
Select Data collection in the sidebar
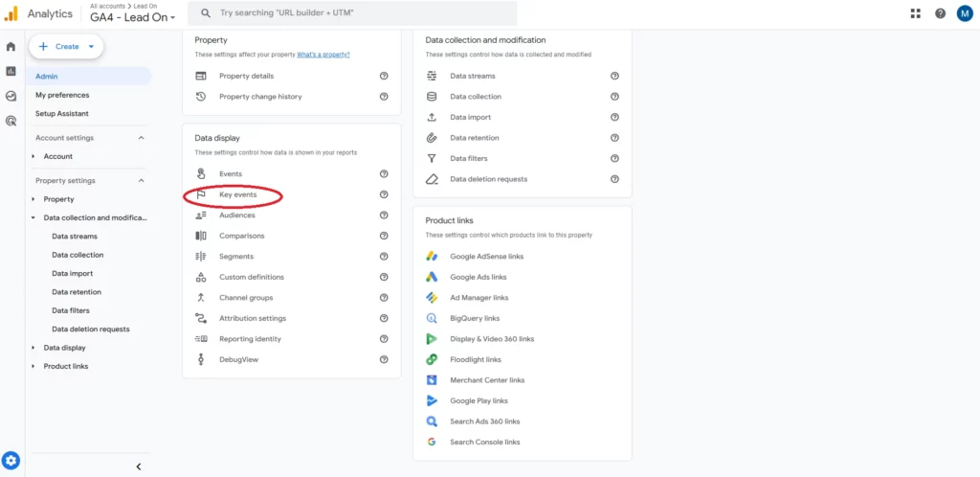(78, 255)
